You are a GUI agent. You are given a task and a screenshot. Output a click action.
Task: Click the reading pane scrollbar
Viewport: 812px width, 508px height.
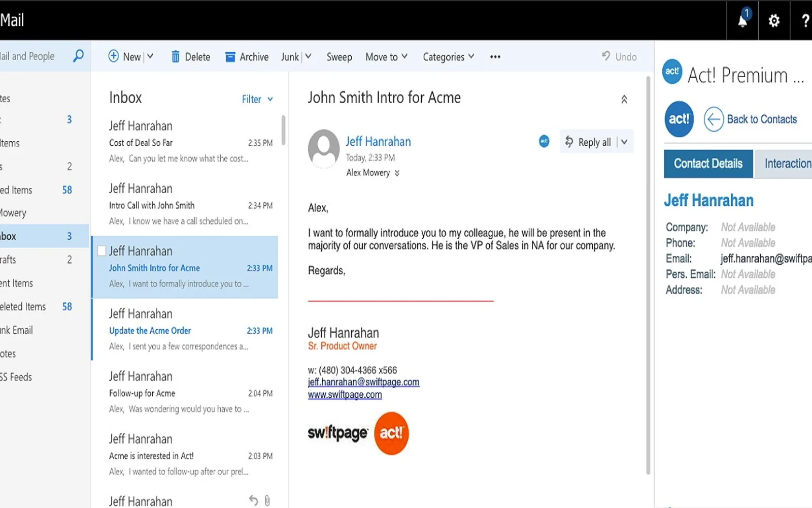[x=648, y=274]
